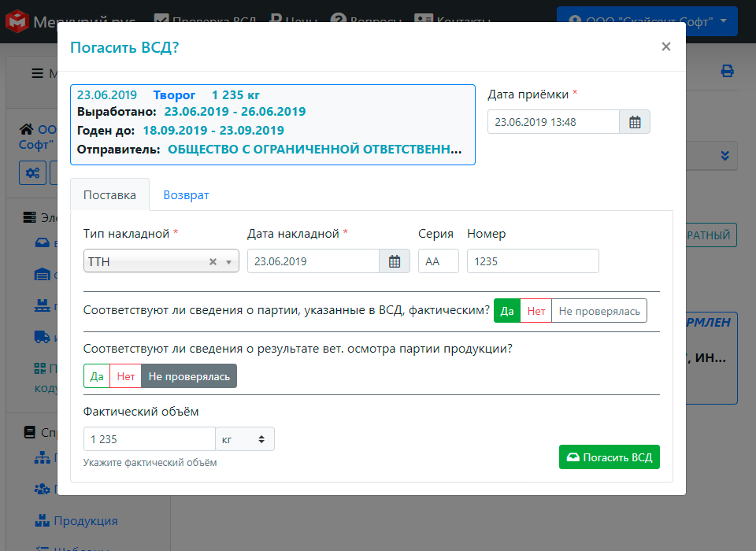756x551 pixels.
Task: Expand the ООО Скайсент Софт account dropdown
Action: point(647,21)
